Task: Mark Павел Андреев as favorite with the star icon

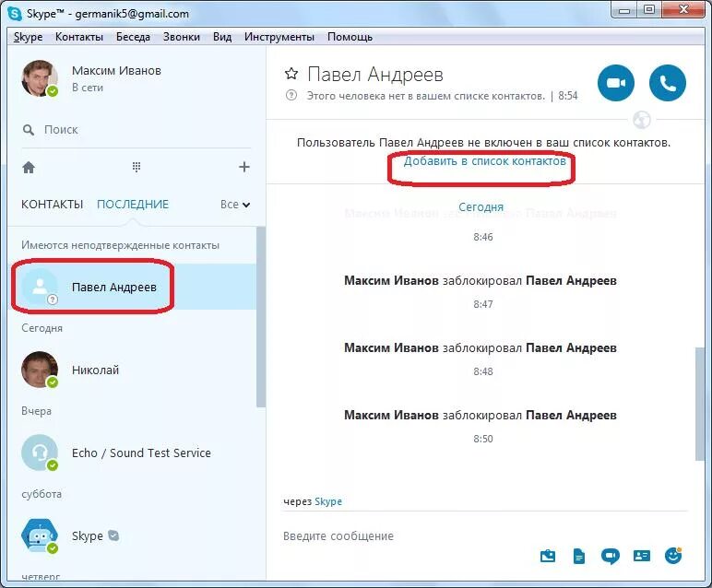Action: click(x=291, y=74)
